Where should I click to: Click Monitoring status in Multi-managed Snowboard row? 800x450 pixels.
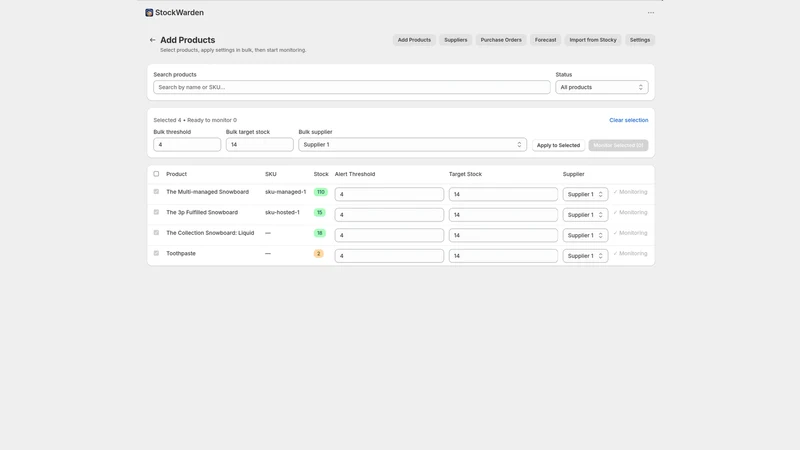630,192
